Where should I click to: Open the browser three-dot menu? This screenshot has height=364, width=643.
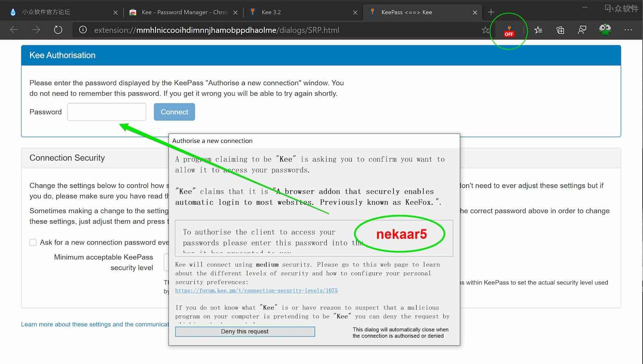628,30
